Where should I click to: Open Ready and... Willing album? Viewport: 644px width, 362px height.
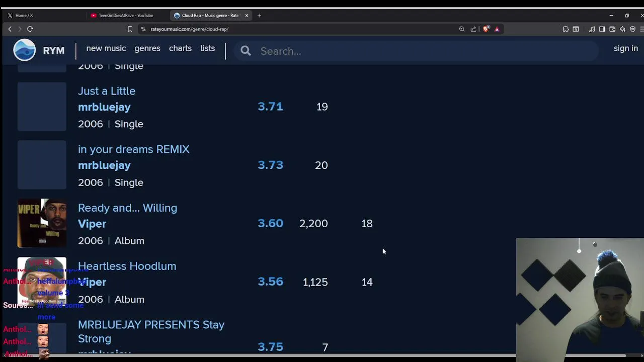(127, 208)
